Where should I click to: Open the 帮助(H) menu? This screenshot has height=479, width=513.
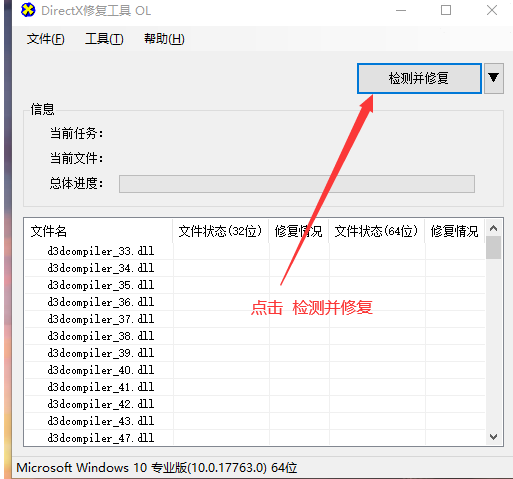coord(164,39)
